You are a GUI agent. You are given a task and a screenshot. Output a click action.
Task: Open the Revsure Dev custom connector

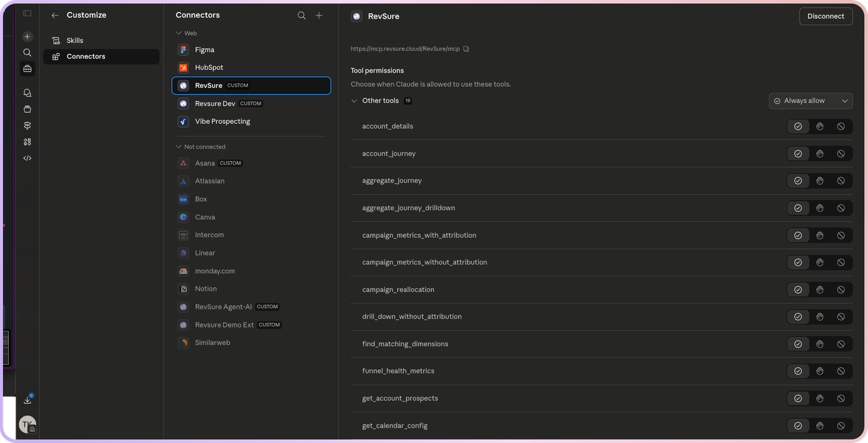click(251, 103)
